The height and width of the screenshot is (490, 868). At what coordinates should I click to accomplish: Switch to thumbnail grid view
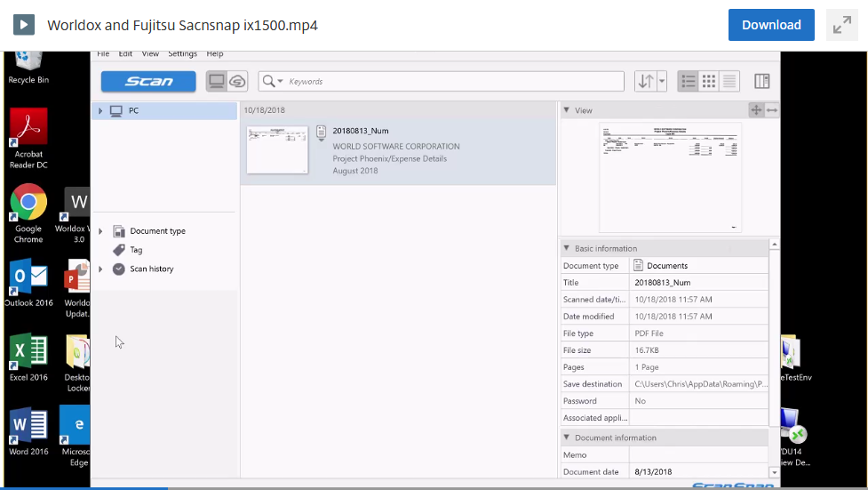709,82
